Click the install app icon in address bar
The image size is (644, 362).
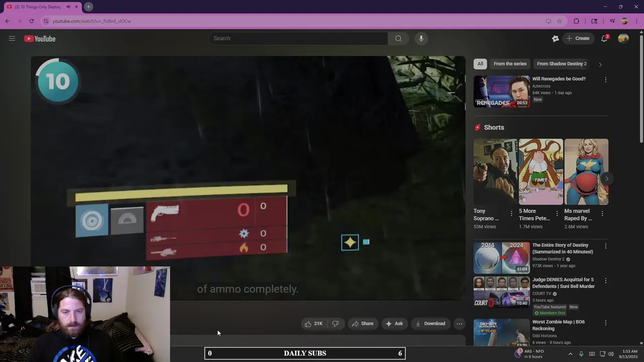pyautogui.click(x=548, y=21)
